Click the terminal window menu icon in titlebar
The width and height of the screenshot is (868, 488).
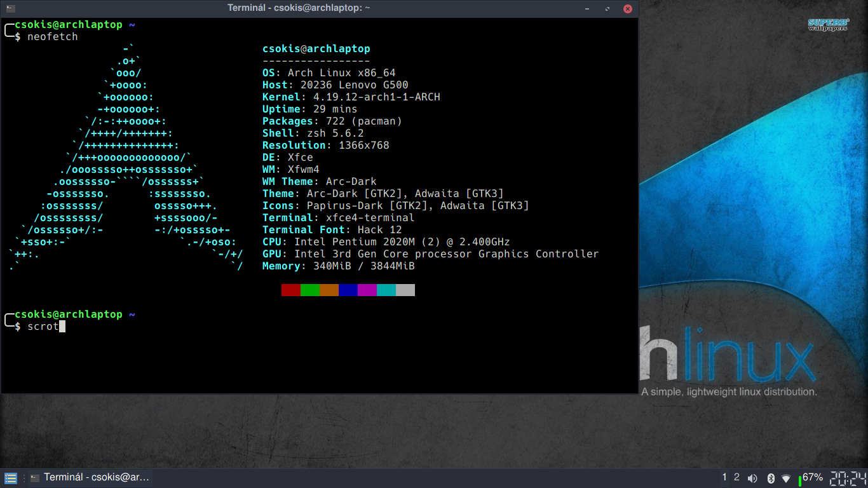point(11,8)
